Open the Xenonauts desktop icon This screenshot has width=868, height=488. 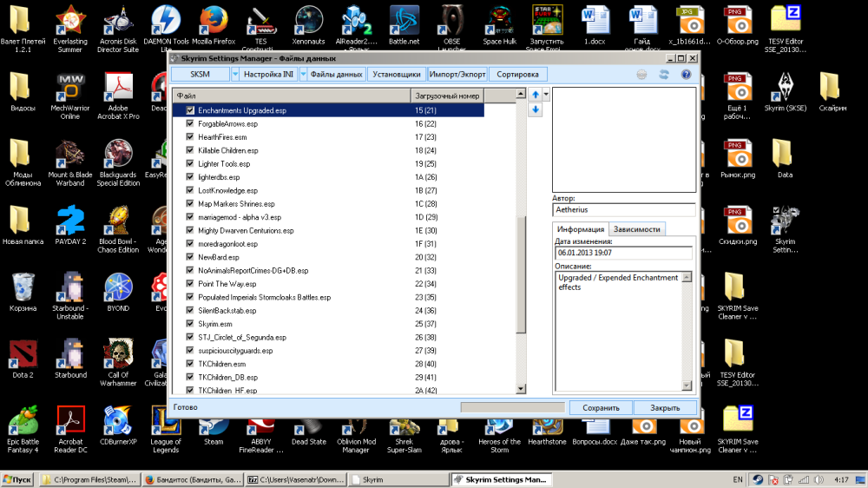click(308, 25)
